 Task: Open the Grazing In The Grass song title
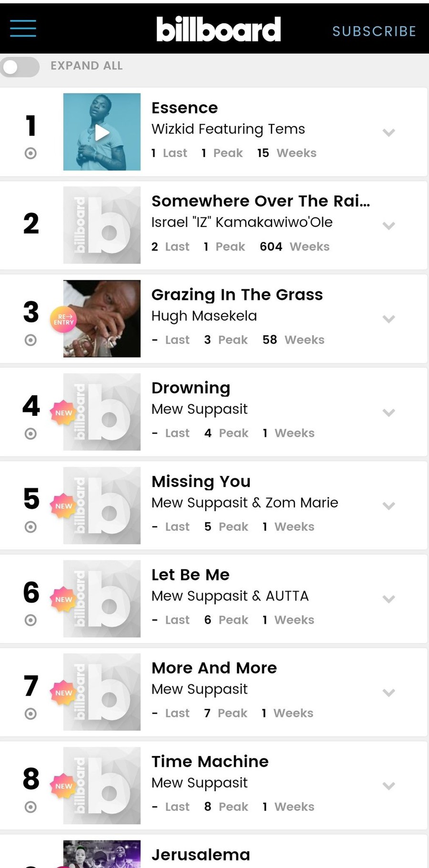click(237, 295)
